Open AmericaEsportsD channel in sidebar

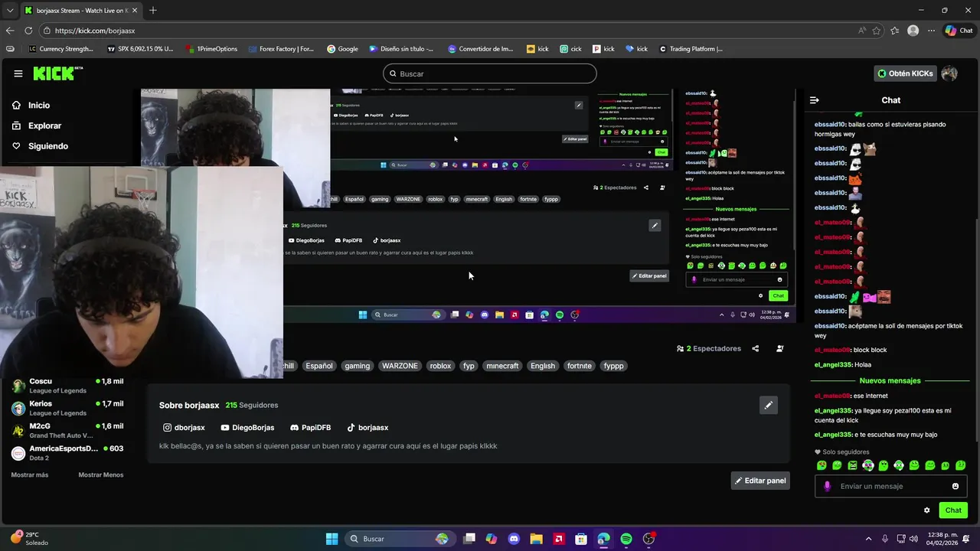67,452
